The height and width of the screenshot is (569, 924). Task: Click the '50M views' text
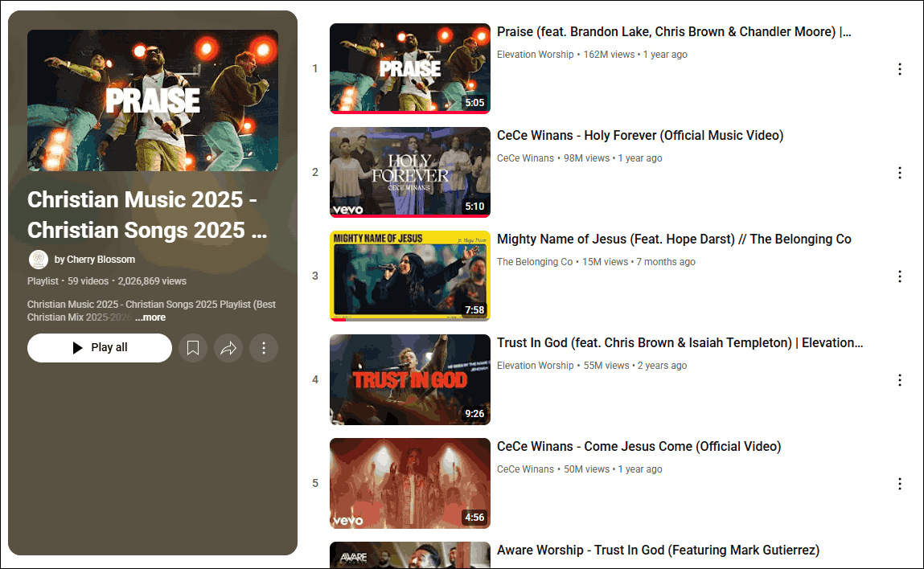coord(586,469)
